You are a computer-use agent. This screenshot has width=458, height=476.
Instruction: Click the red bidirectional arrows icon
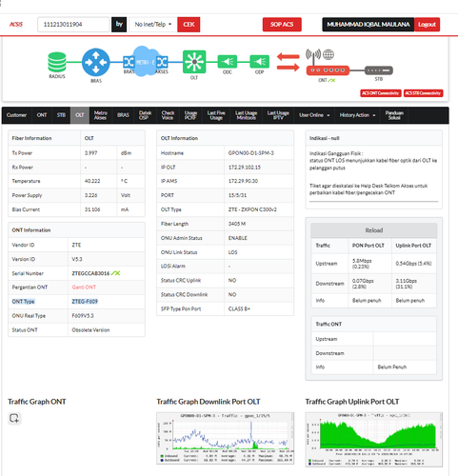pyautogui.click(x=288, y=62)
